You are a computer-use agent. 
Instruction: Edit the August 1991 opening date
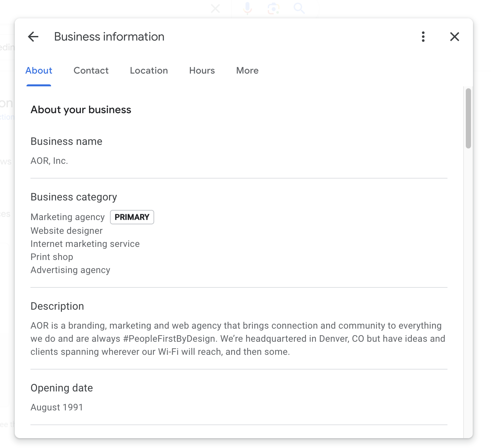coord(57,407)
